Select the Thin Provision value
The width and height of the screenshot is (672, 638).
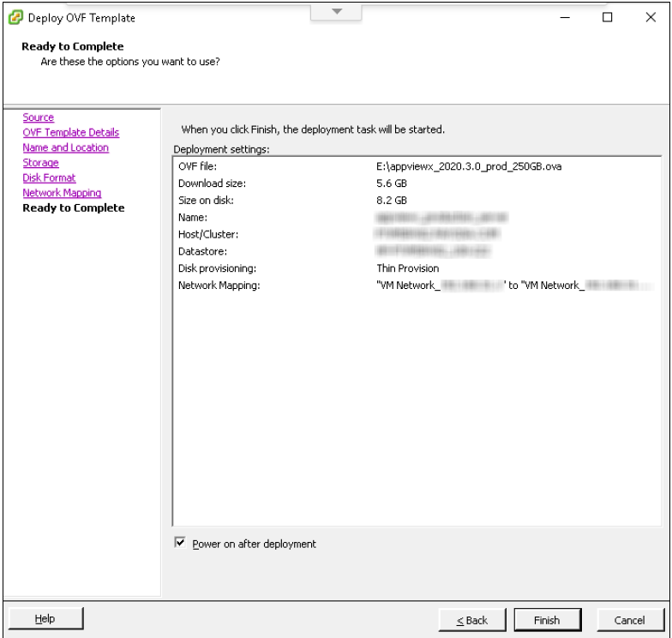pos(408,268)
